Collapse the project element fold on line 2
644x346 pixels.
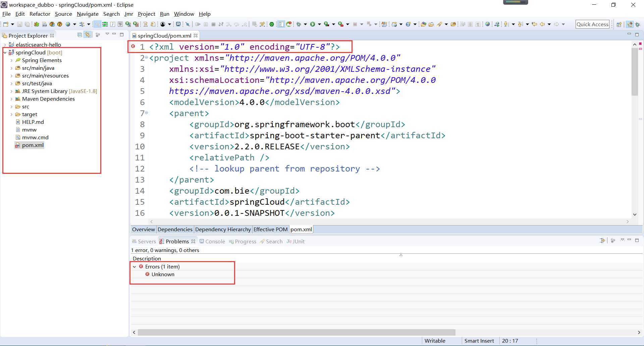147,57
